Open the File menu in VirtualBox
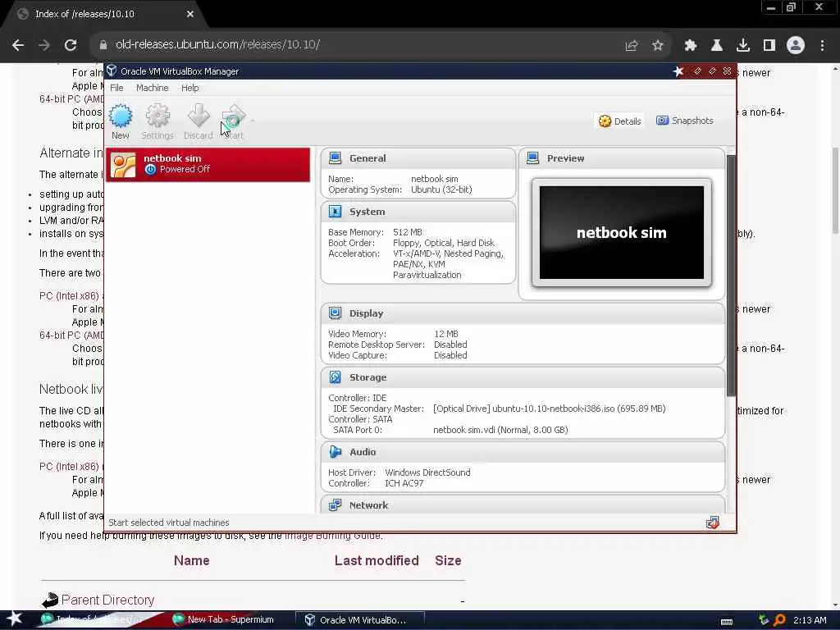 click(x=116, y=88)
